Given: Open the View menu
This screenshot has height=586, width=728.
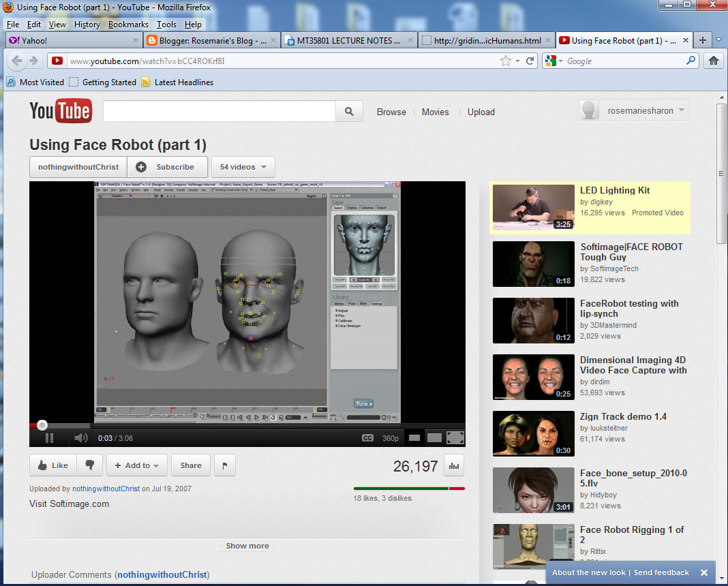Looking at the screenshot, I should click(57, 25).
